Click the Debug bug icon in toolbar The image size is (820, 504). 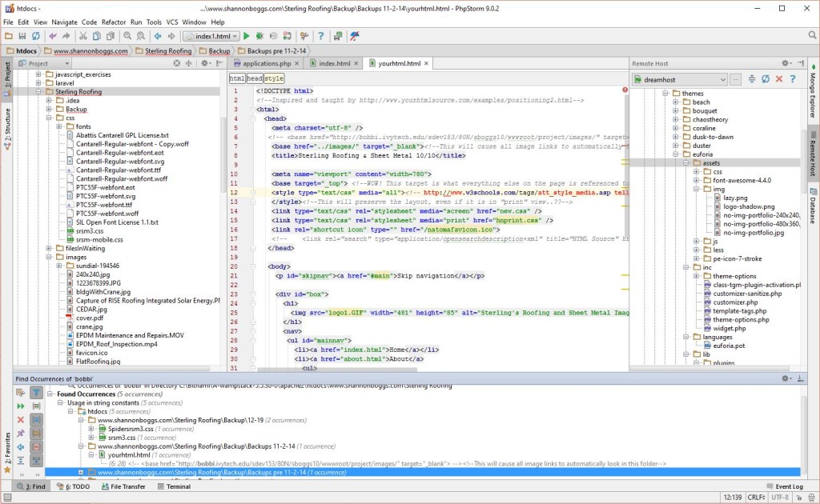tap(259, 36)
